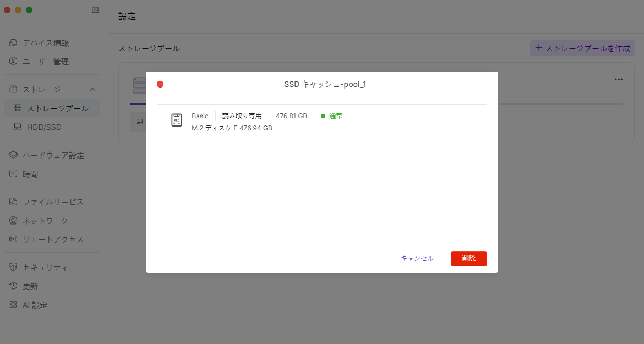Image resolution: width=644 pixels, height=344 pixels.
Task: Click the ハードウェア設定 layers icon
Action: pos(14,155)
